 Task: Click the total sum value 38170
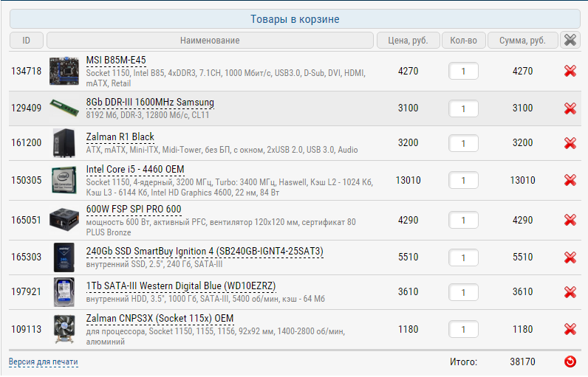(x=522, y=362)
